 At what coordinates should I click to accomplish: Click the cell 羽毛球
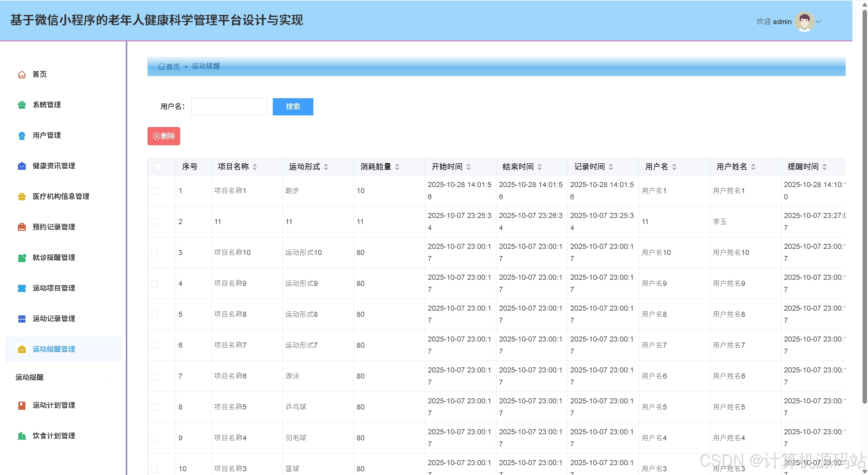coord(296,438)
